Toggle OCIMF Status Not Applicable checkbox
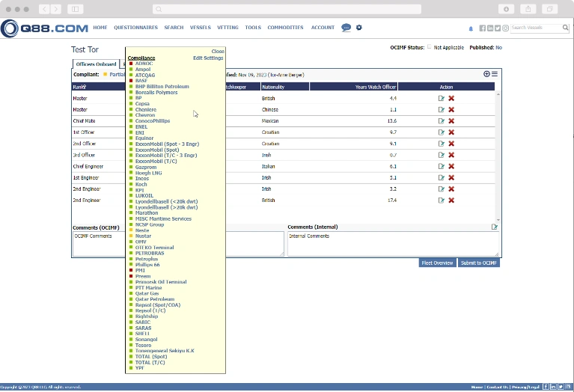574x392 pixels. pos(429,47)
